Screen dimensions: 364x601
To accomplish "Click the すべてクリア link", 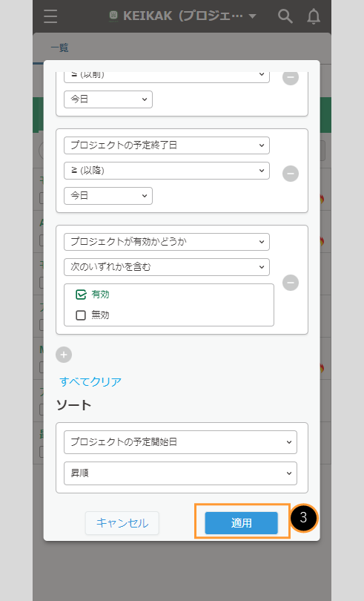I will 90,381.
